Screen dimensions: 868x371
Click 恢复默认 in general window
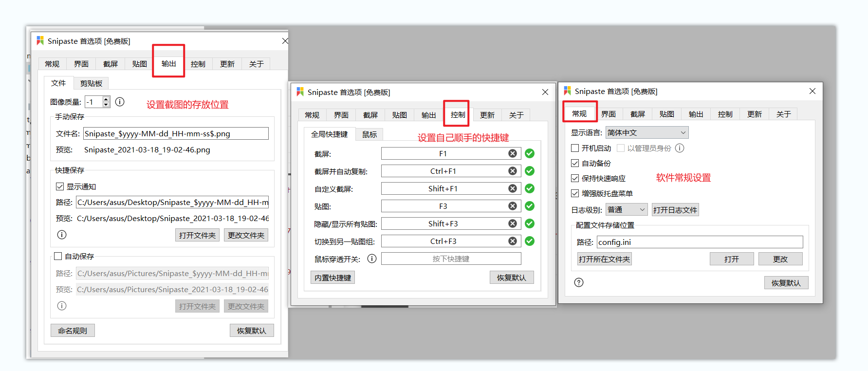(786, 283)
